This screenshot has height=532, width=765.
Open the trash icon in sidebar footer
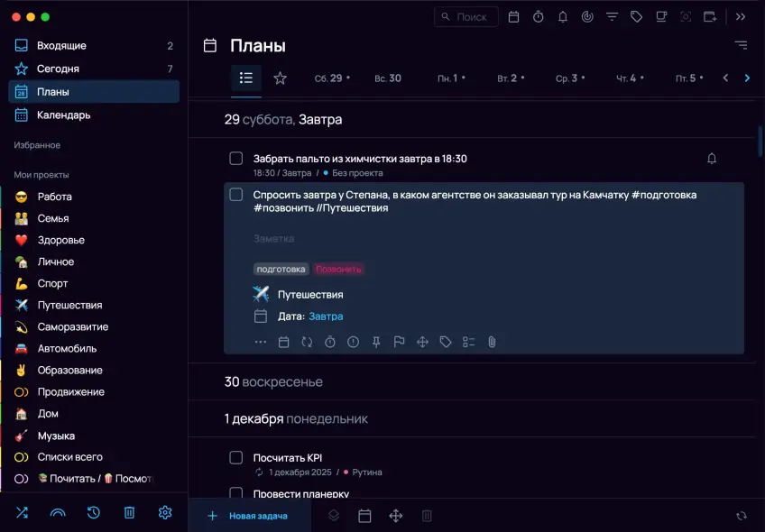tap(129, 512)
